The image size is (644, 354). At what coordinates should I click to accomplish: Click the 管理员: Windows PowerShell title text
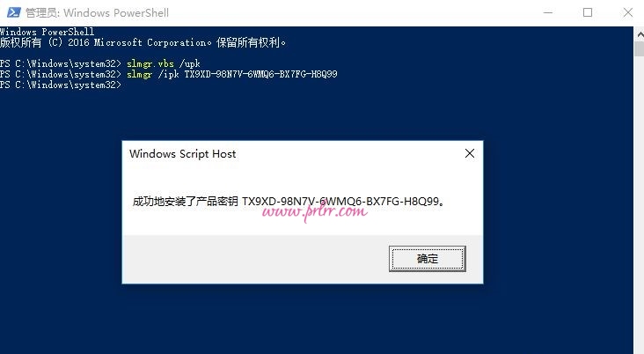tap(97, 12)
